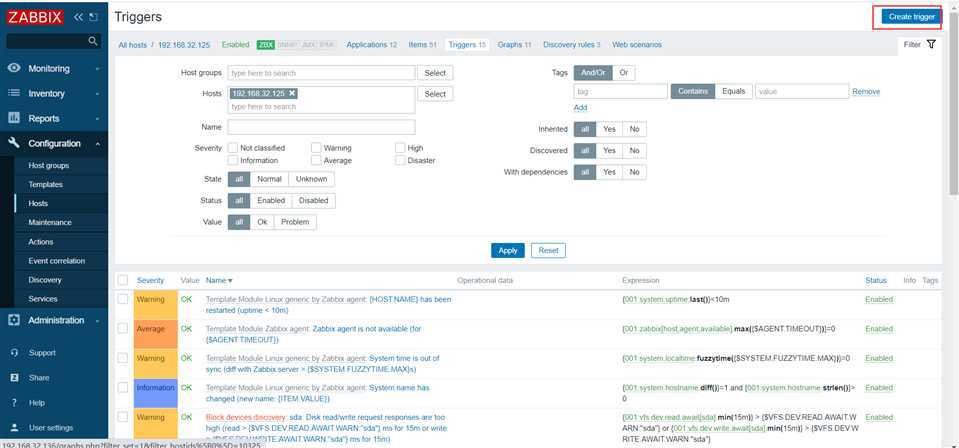Click the sidebar hide toggle icon
Image resolution: width=959 pixels, height=448 pixels.
94,17
